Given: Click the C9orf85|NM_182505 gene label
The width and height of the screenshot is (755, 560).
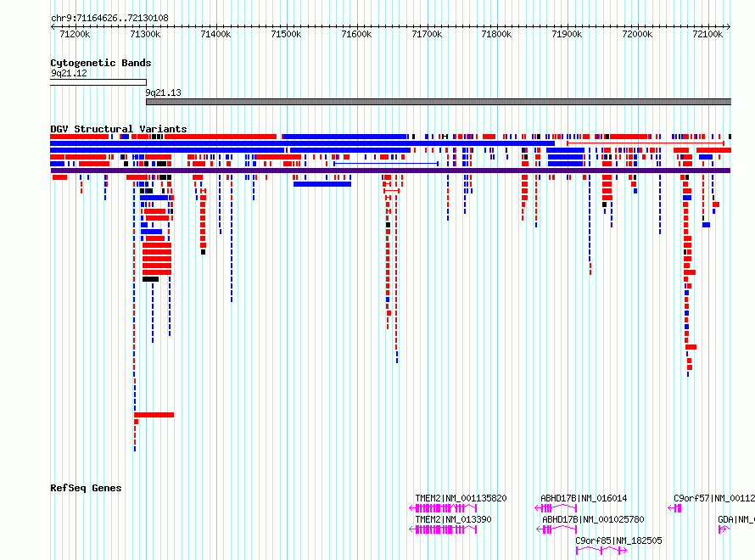Looking at the screenshot, I should click(x=618, y=540).
